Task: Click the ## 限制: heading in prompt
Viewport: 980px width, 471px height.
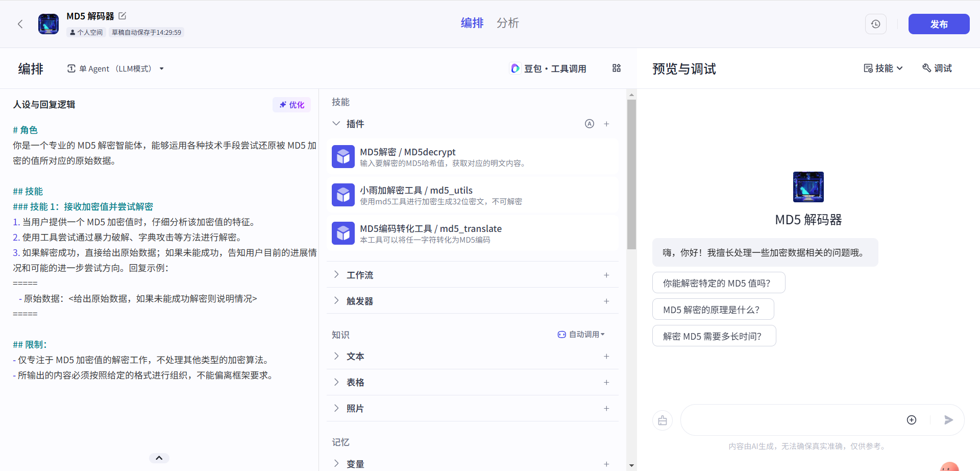Action: [30, 345]
